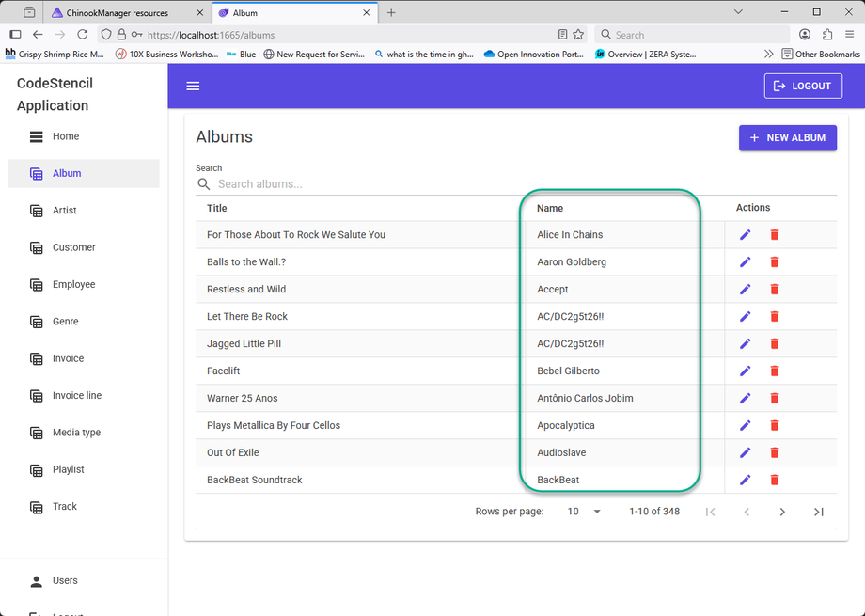Image resolution: width=865 pixels, height=616 pixels.
Task: Open the rows per page dropdown
Action: (x=584, y=512)
